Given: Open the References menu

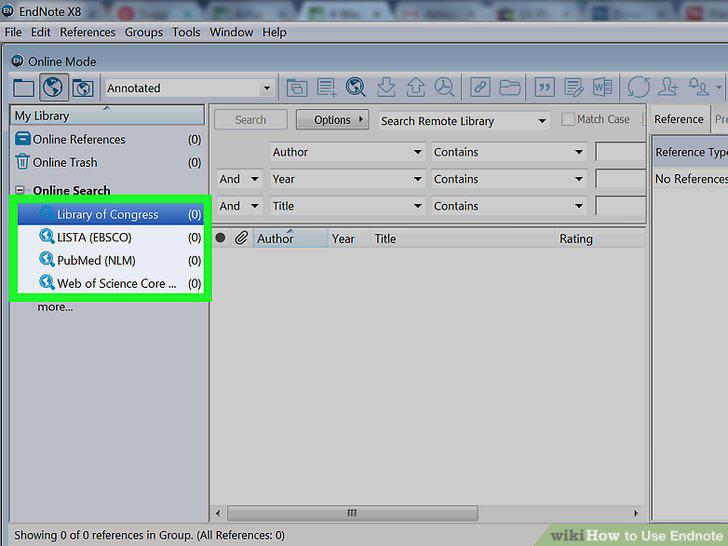Looking at the screenshot, I should (87, 32).
